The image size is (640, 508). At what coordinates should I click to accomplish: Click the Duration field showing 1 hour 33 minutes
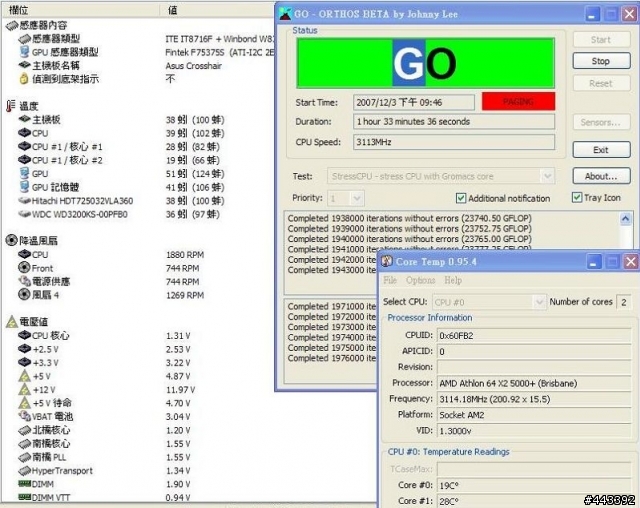[454, 122]
